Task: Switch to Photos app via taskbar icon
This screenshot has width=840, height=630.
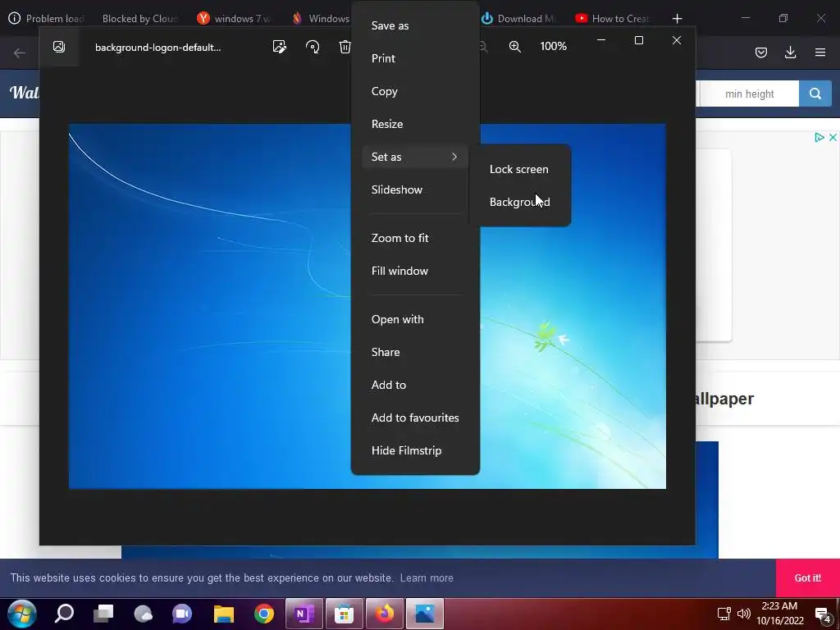Action: (425, 614)
